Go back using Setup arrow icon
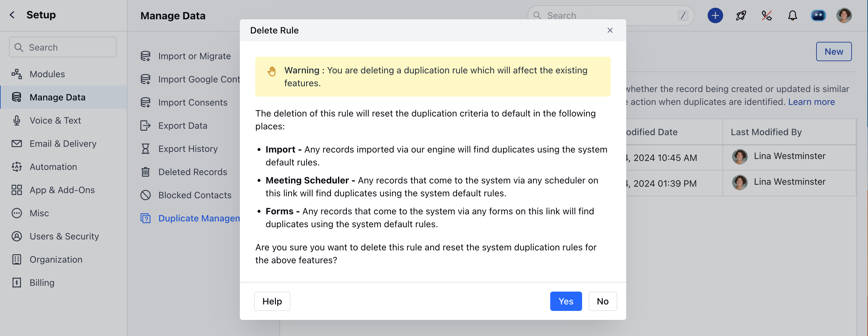This screenshot has height=336, width=868. (x=12, y=15)
